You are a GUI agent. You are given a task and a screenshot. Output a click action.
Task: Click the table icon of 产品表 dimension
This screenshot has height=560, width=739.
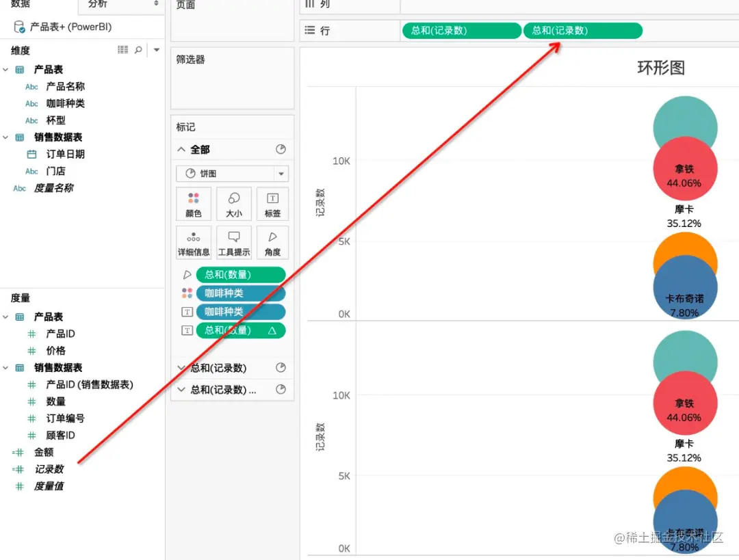pyautogui.click(x=19, y=70)
